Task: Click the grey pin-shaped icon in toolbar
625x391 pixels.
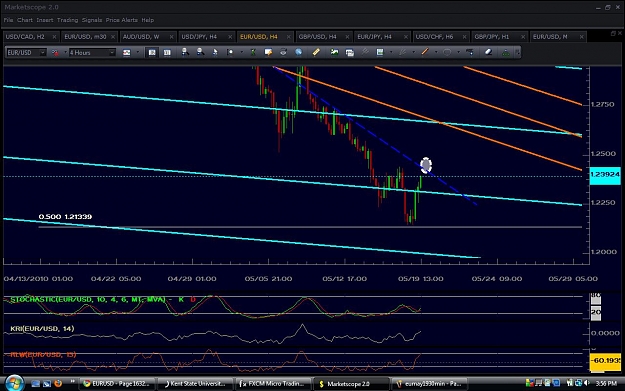Action: 365,52
